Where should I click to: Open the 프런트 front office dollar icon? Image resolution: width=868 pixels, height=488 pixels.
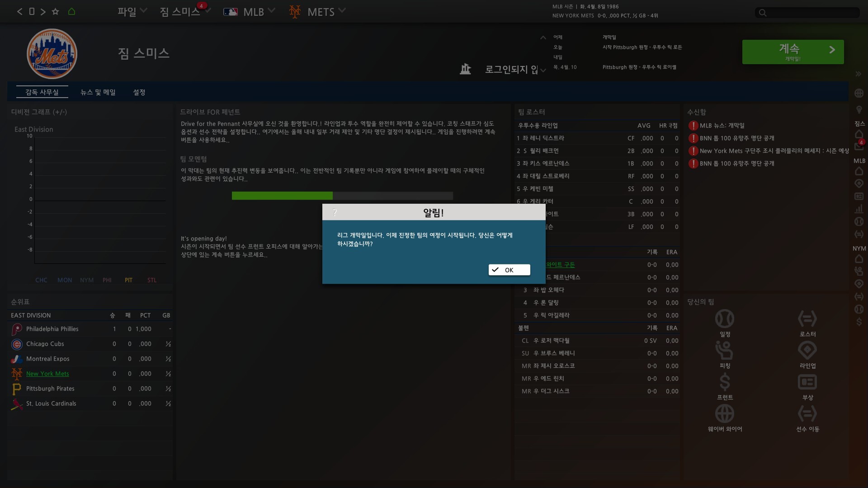click(724, 382)
